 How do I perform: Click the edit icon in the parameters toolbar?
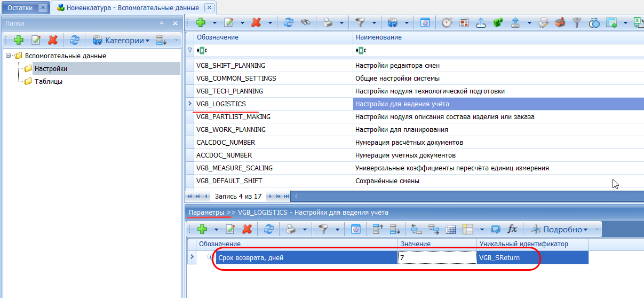tap(230, 229)
